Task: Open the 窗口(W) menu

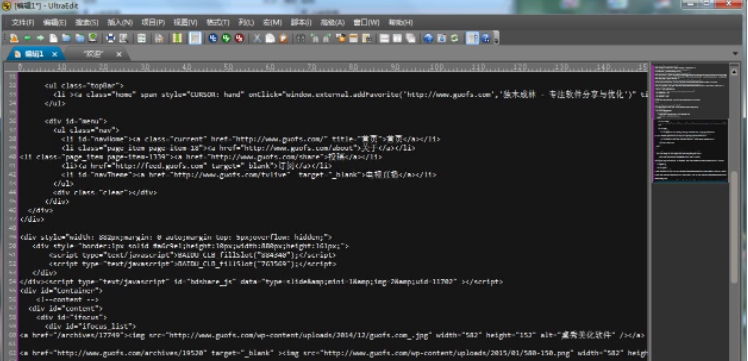Action: tap(366, 22)
